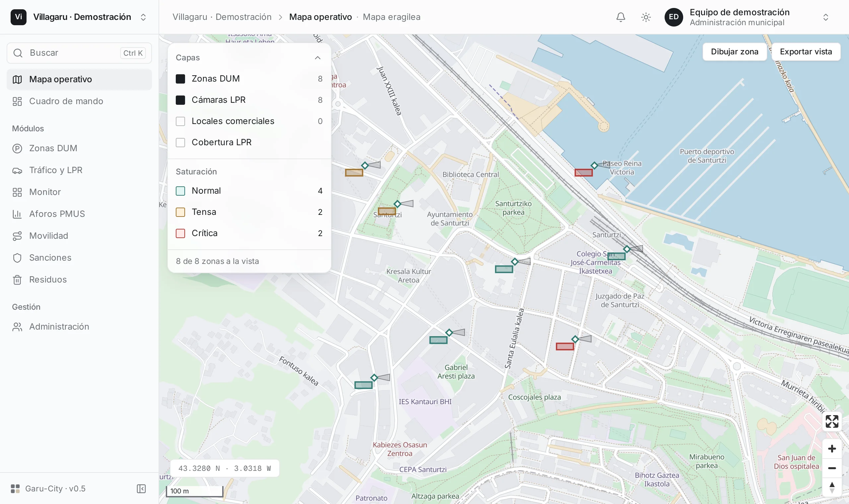Open Villagaru workspace switcher
Viewport: 849px width, 504px height.
[80, 17]
